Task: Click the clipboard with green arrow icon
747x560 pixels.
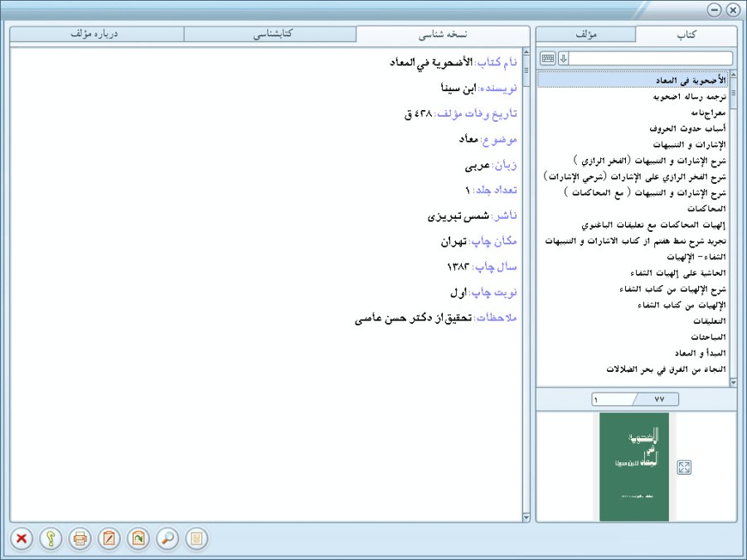Action: (138, 539)
